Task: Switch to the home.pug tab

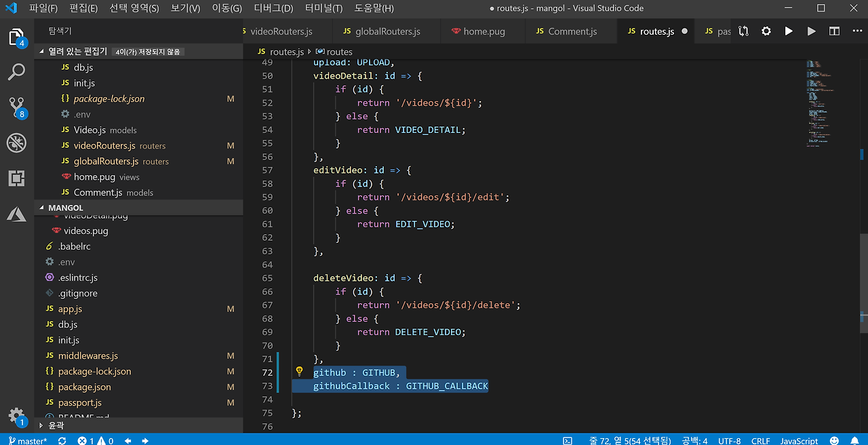Action: 483,31
